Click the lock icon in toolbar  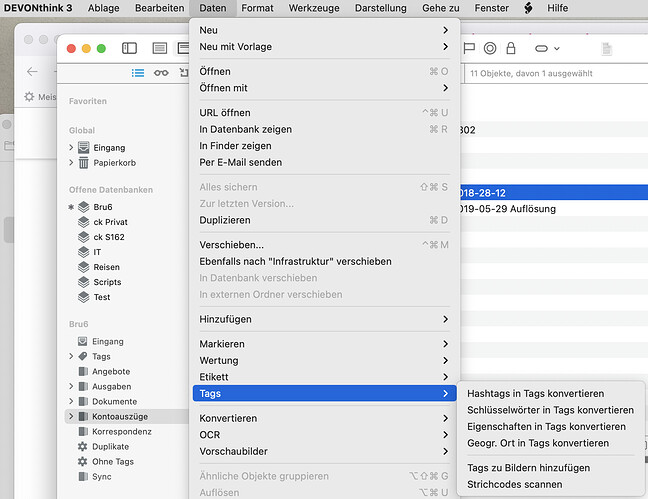pyautogui.click(x=511, y=48)
